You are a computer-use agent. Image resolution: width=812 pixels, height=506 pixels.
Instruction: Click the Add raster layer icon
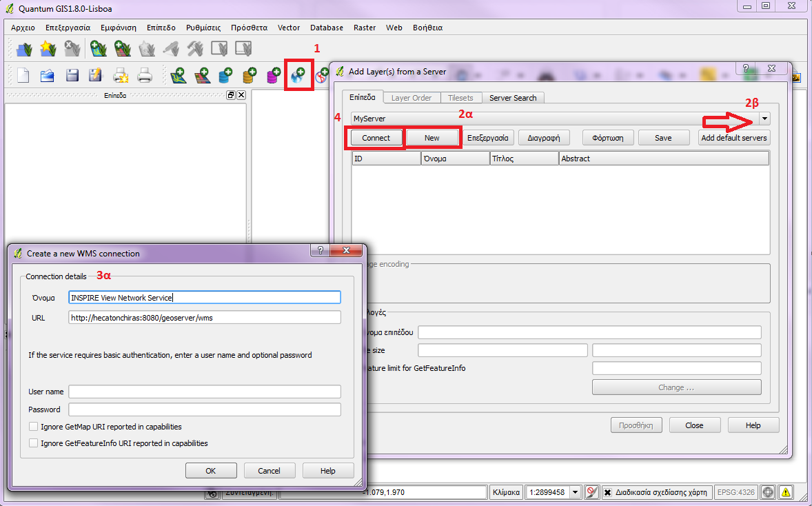[201, 76]
